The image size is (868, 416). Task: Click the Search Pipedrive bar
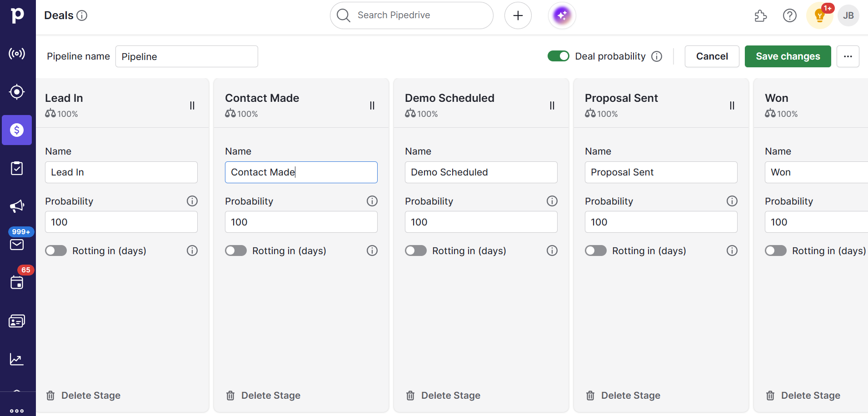point(411,15)
